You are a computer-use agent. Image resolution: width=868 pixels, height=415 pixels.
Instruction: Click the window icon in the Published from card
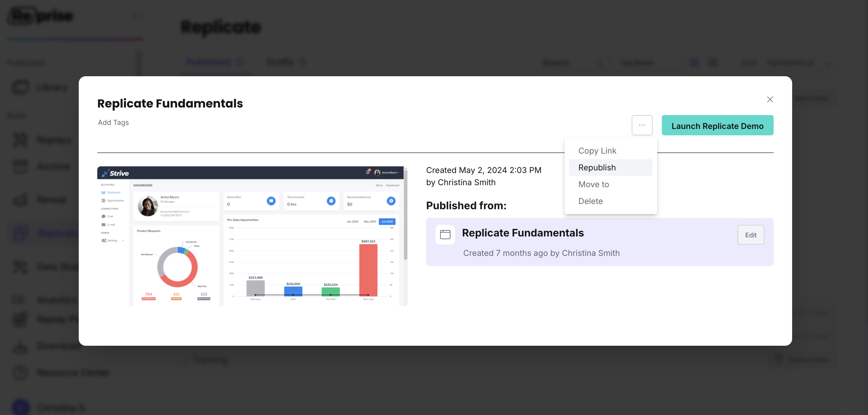point(445,235)
